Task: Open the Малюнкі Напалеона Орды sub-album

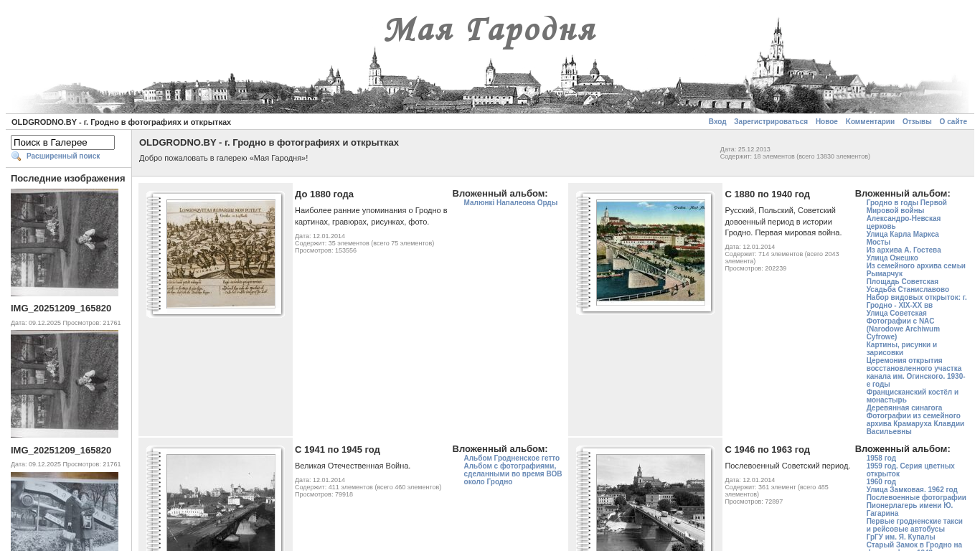Action: coord(510,203)
